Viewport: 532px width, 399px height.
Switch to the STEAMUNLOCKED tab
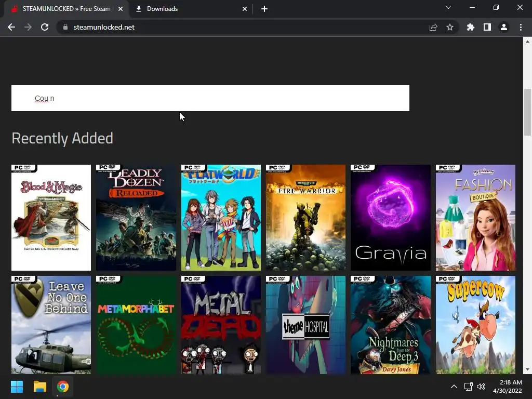tap(66, 9)
